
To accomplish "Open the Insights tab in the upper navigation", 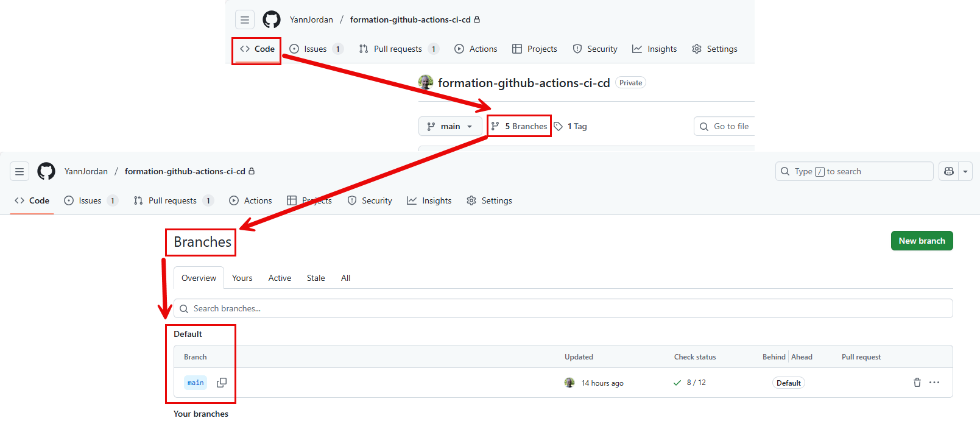I will coord(654,49).
